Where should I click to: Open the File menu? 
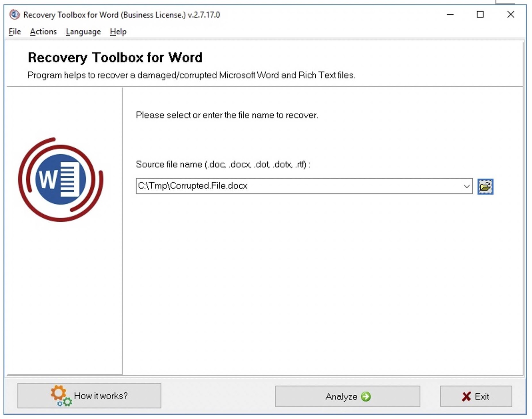pyautogui.click(x=15, y=32)
